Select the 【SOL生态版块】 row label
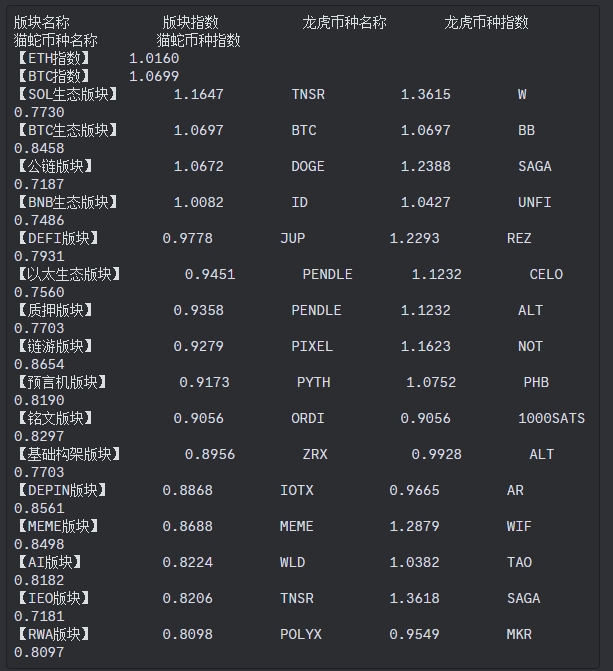The image size is (613, 671). pyautogui.click(x=67, y=94)
